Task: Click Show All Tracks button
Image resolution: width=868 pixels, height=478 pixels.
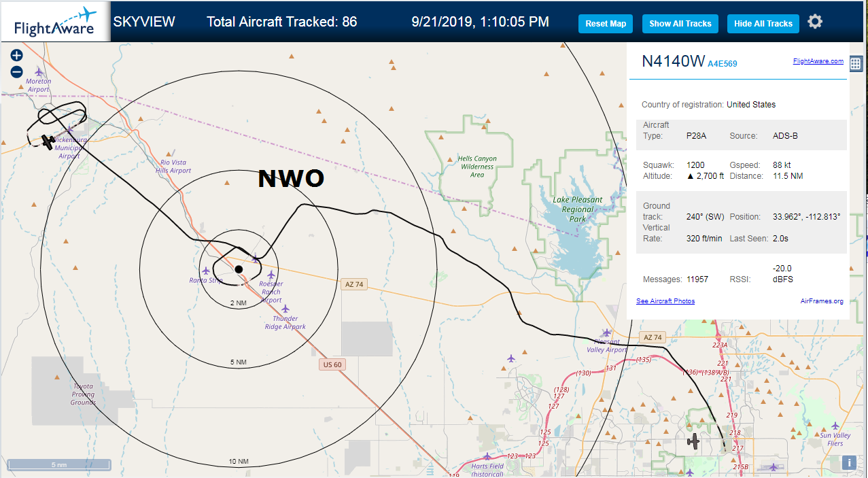Action: (680, 24)
